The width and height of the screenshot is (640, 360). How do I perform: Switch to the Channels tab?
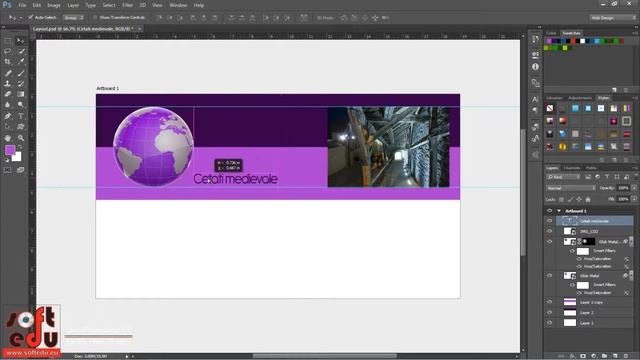571,168
